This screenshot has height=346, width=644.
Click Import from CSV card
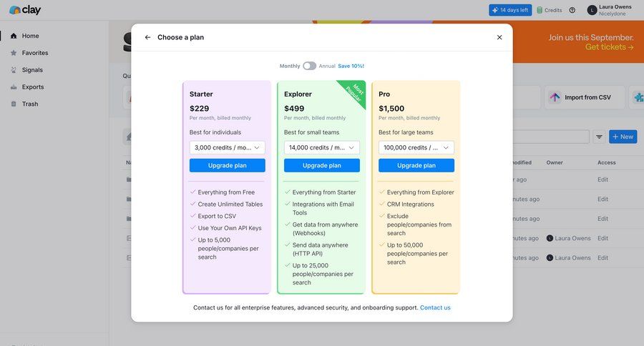point(585,97)
